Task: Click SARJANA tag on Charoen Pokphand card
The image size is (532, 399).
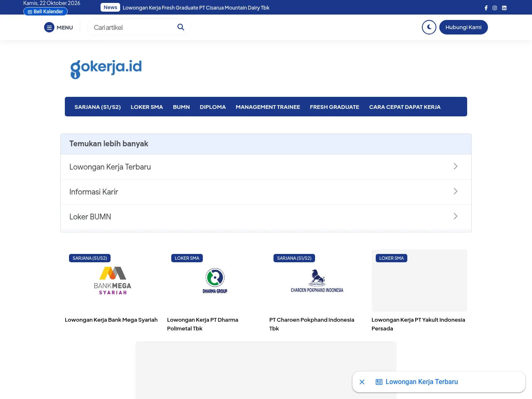Action: tap(294, 258)
